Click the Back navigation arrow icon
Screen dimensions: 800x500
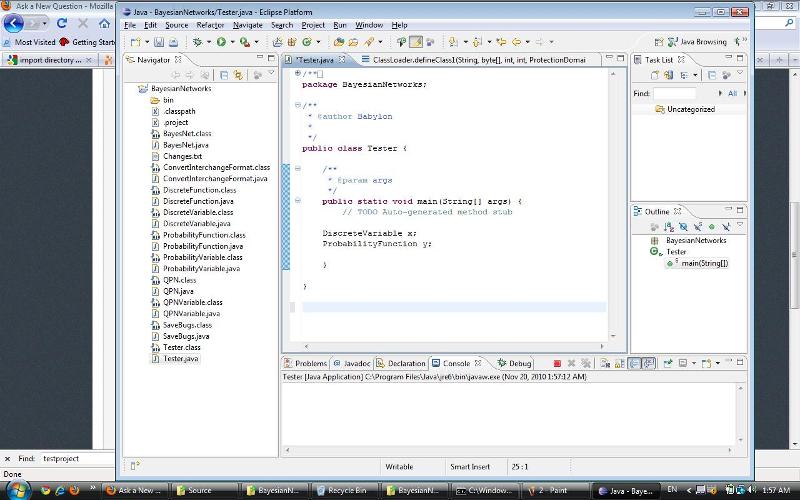(516, 42)
